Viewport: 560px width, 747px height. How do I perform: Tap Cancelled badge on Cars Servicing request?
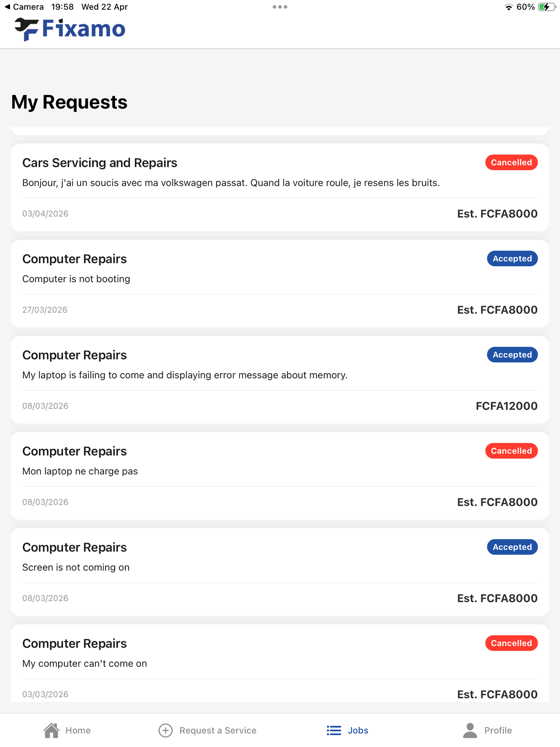[511, 162]
